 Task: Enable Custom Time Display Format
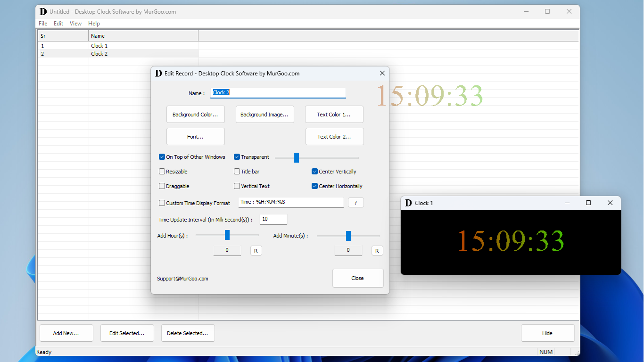pyautogui.click(x=162, y=203)
